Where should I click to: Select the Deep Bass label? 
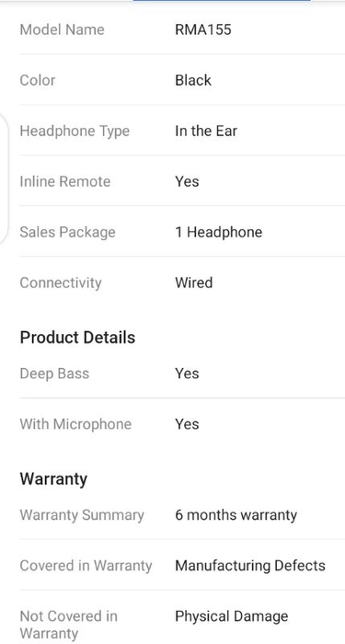[54, 374]
